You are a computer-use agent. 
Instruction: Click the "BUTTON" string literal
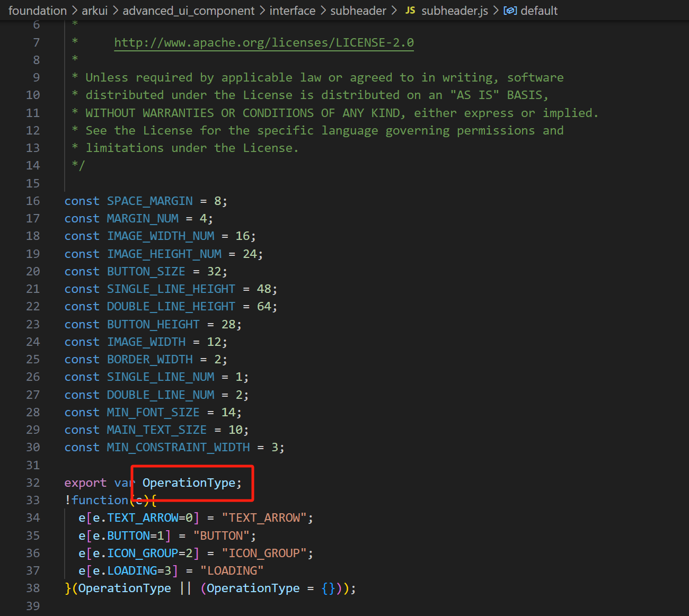[x=222, y=535]
